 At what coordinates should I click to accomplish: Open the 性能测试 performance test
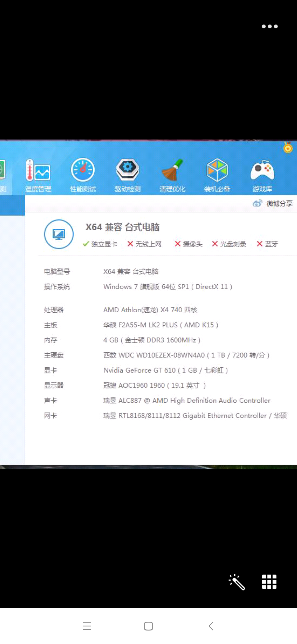(x=83, y=175)
